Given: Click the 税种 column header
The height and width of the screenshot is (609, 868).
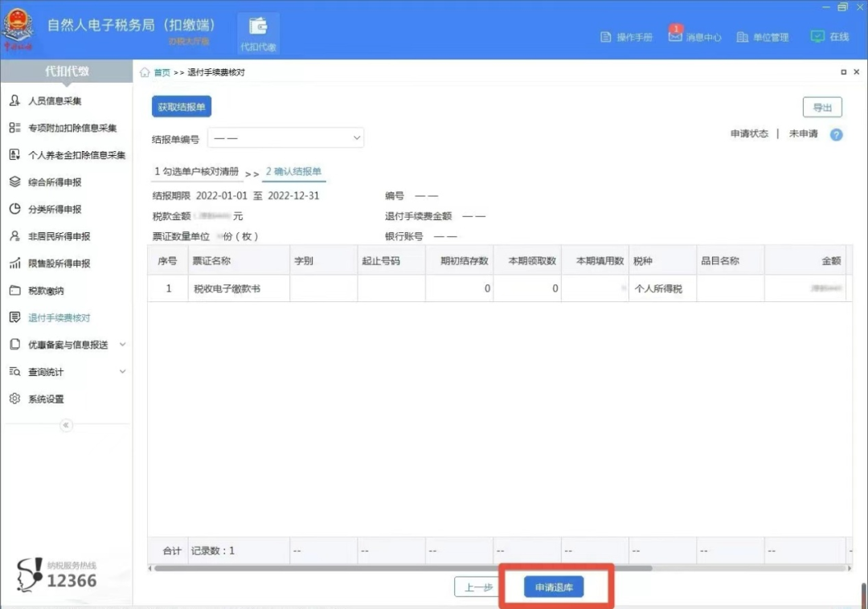Looking at the screenshot, I should (x=662, y=260).
